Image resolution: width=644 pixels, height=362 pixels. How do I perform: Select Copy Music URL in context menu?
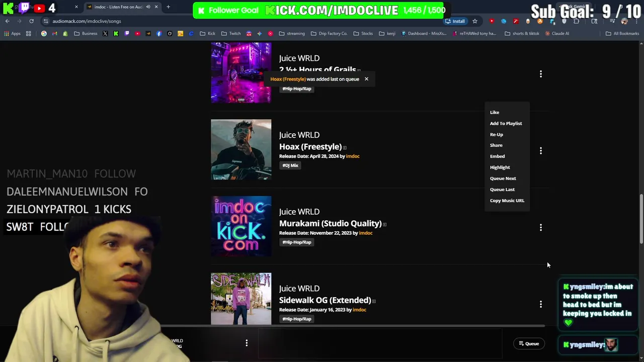507,201
